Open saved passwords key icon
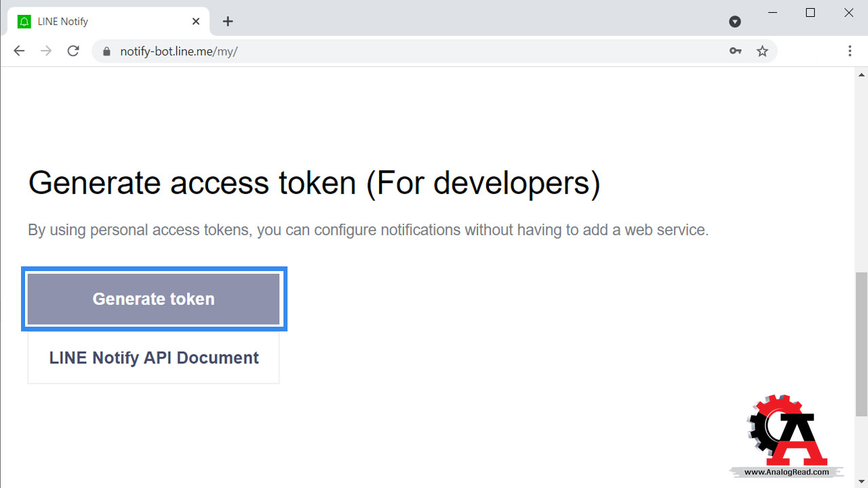The width and height of the screenshot is (868, 488). coord(735,51)
